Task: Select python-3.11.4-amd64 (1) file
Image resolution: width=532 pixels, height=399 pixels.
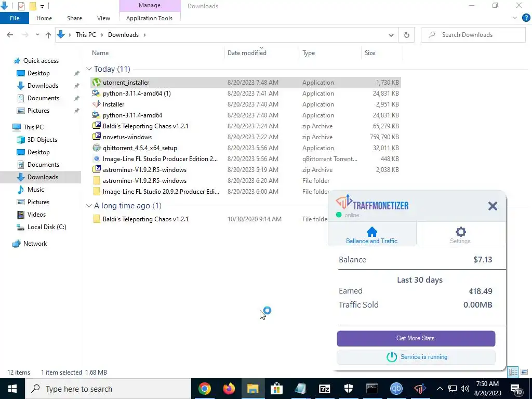Action: coord(246,94)
